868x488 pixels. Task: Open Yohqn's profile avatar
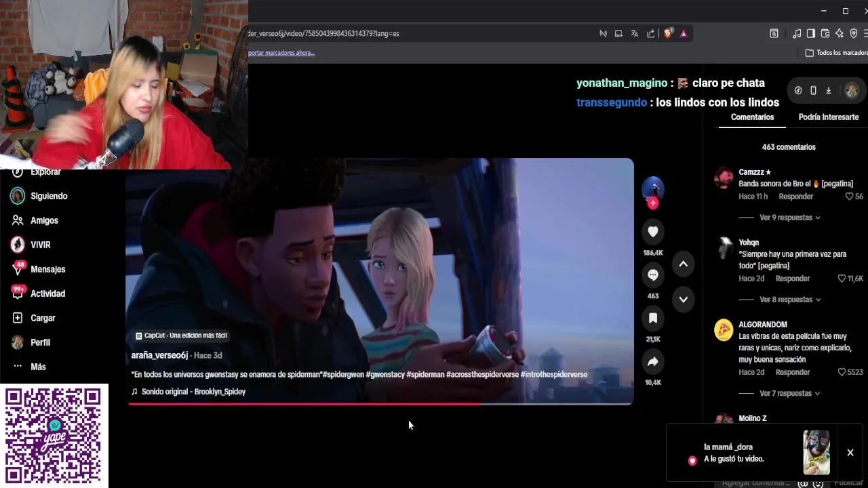point(724,247)
